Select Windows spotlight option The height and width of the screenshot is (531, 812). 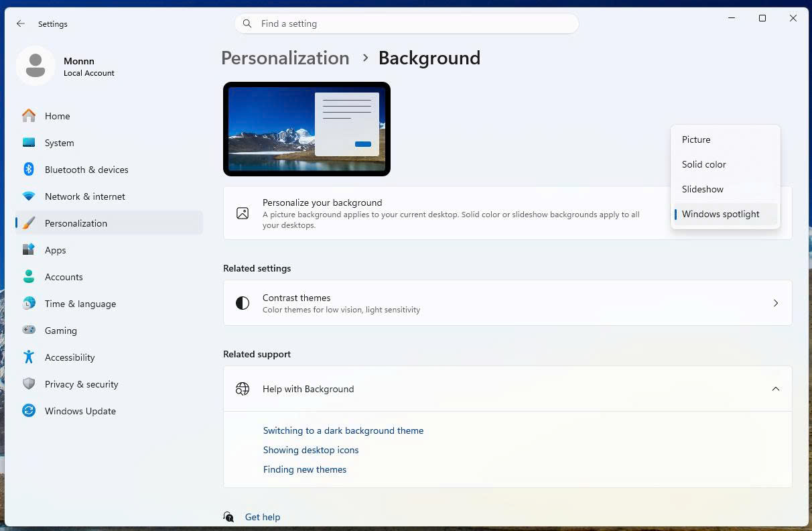[726, 214]
